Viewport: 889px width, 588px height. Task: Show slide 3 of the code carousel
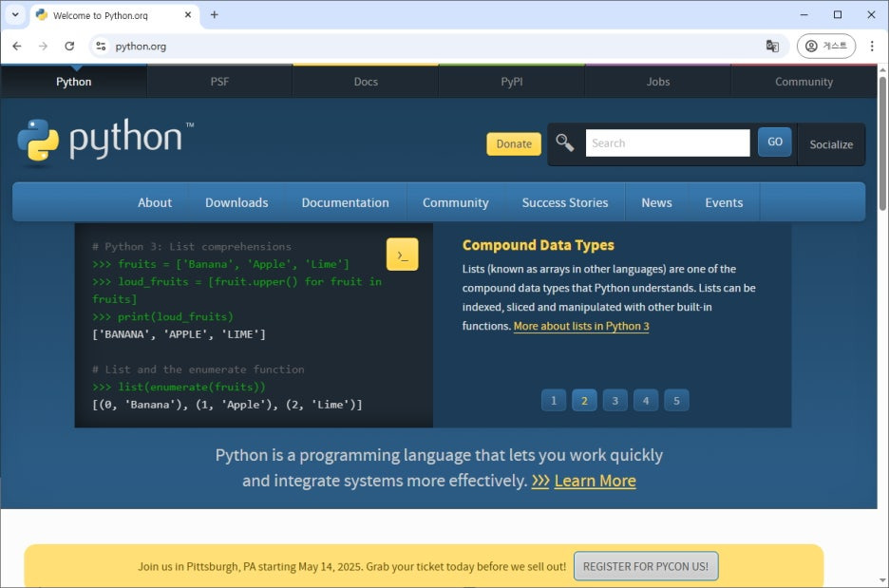(615, 400)
